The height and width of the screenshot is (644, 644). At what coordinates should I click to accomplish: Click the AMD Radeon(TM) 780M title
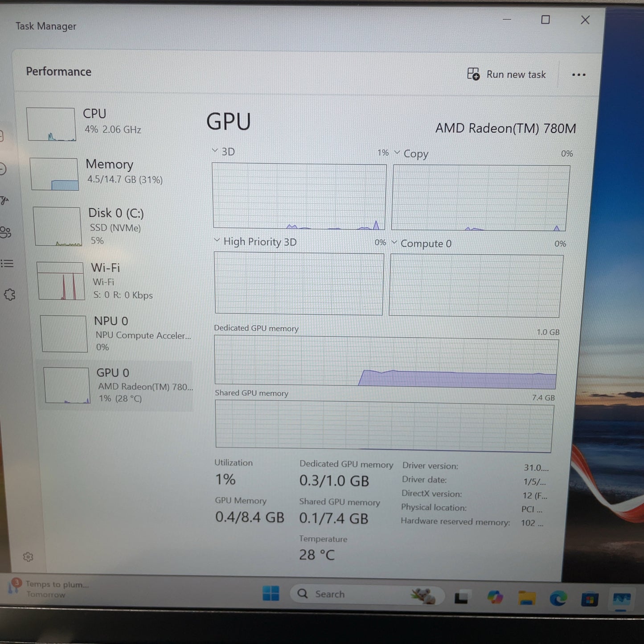(x=505, y=129)
